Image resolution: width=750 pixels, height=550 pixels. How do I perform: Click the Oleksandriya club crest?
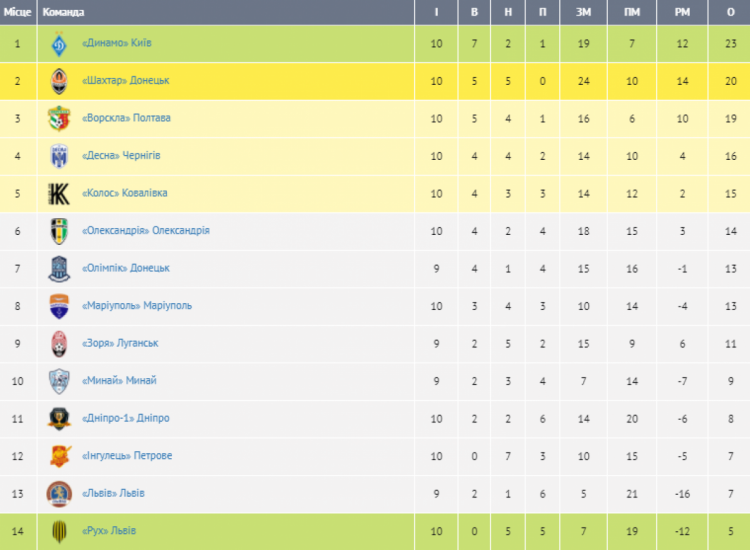[x=59, y=231]
